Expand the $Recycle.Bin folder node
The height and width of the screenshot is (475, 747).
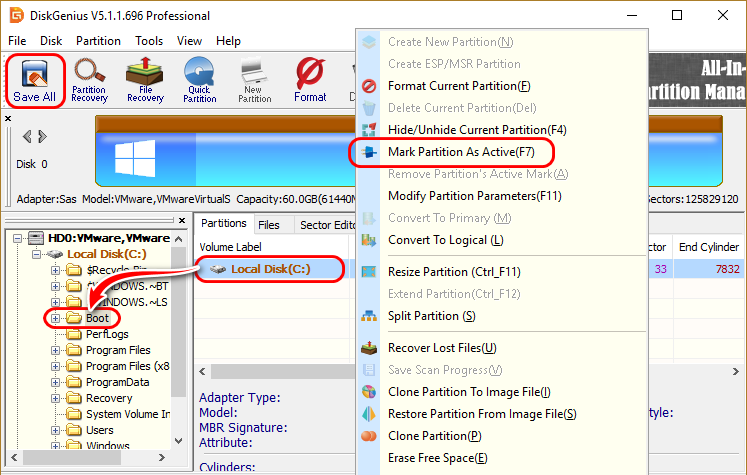(x=55, y=270)
